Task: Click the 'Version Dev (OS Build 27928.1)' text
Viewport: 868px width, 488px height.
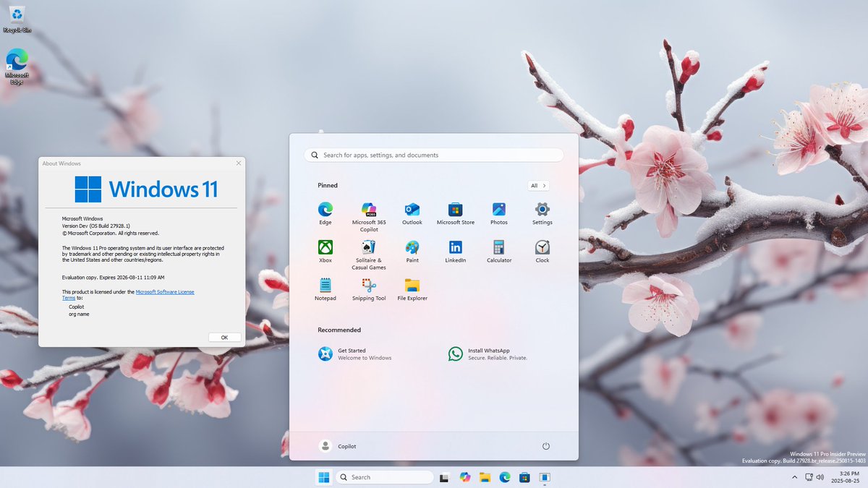Action: pyautogui.click(x=96, y=226)
